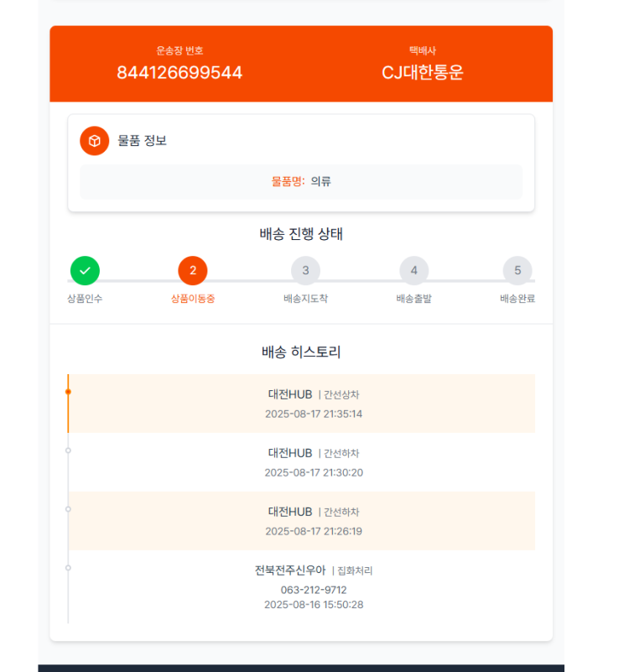The image size is (629, 672).
Task: Select the 대전HUB 간선상차 history row
Action: (302, 404)
